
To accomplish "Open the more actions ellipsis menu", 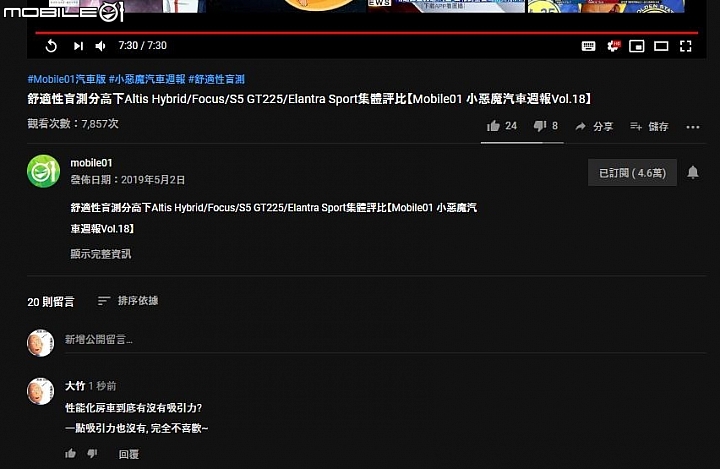I will (x=692, y=127).
